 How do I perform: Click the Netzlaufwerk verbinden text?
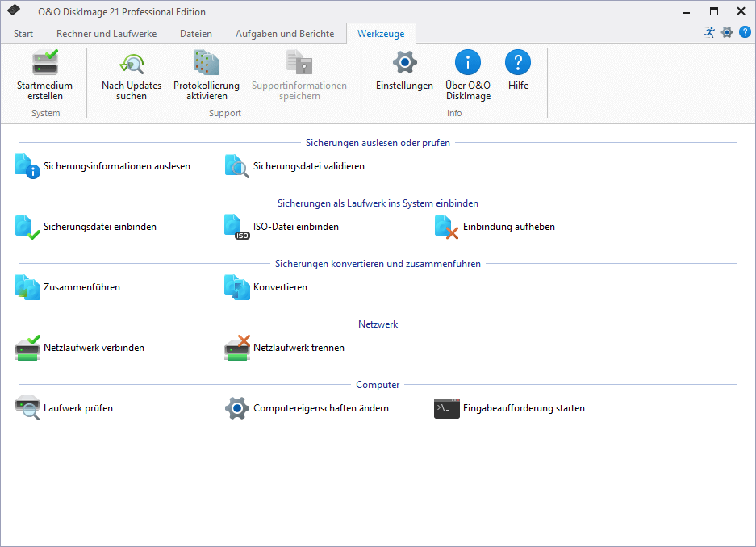94,348
